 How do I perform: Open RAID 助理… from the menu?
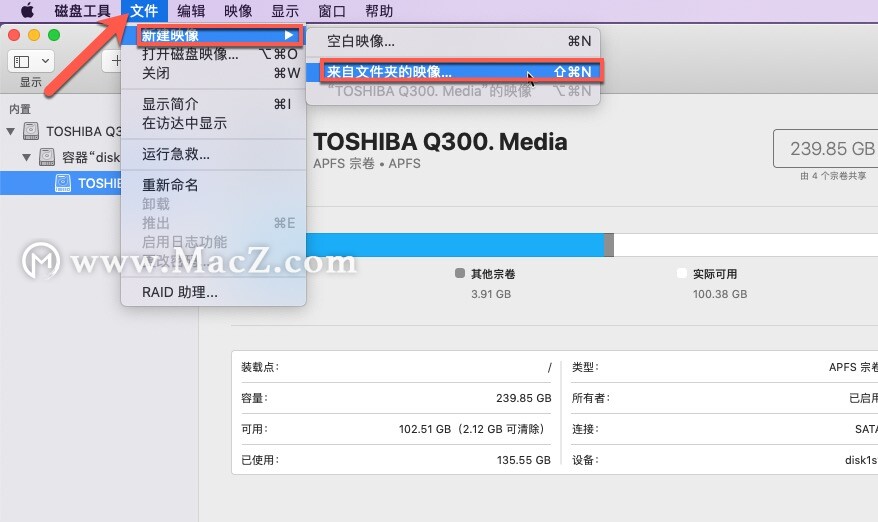tap(213, 292)
